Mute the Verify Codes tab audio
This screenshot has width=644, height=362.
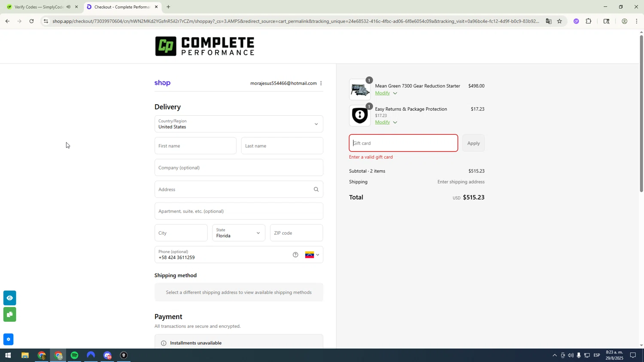[x=68, y=7]
